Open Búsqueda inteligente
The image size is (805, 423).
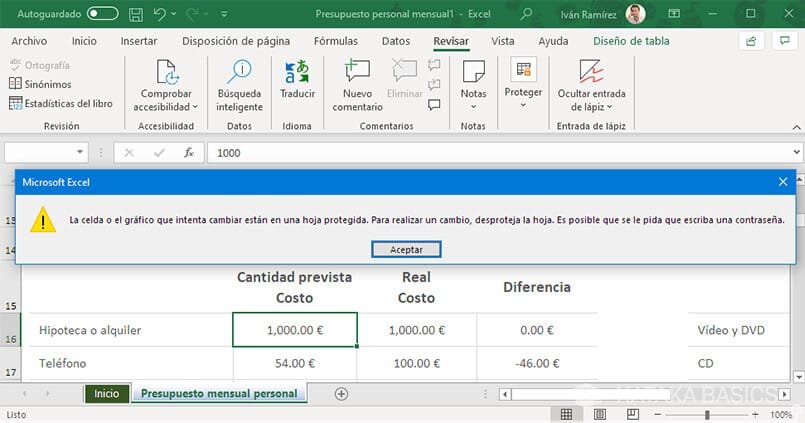click(x=239, y=86)
